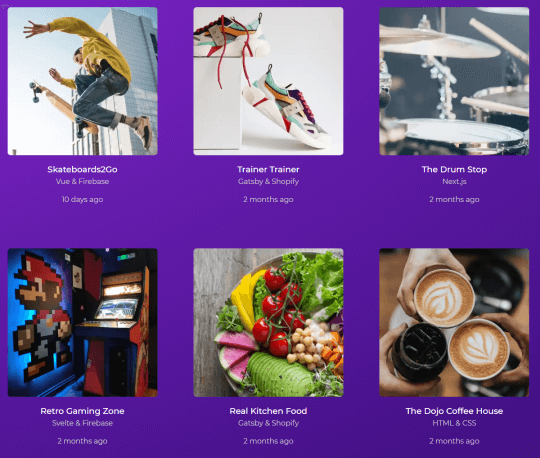Select the Svelte & Firebase subtitle
Image resolution: width=540 pixels, height=458 pixels.
pyautogui.click(x=82, y=423)
